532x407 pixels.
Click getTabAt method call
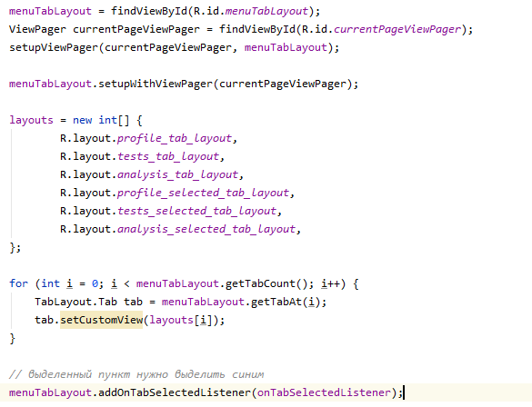tap(276, 302)
